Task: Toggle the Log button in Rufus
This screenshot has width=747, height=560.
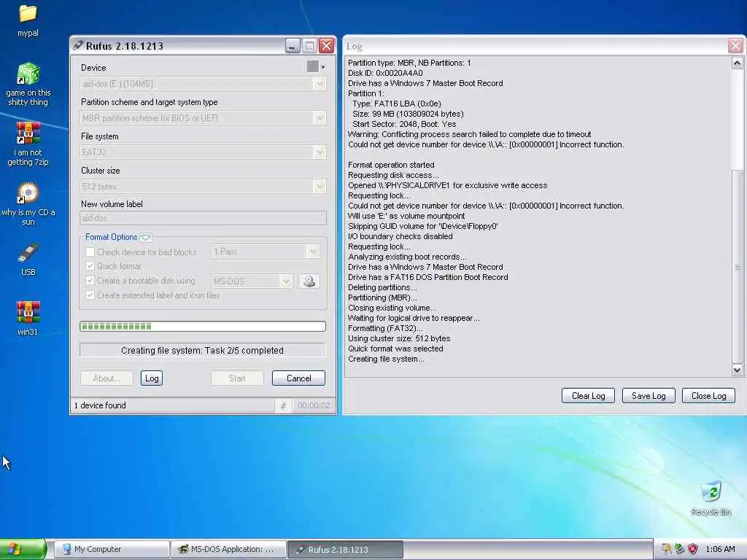Action: [x=152, y=378]
